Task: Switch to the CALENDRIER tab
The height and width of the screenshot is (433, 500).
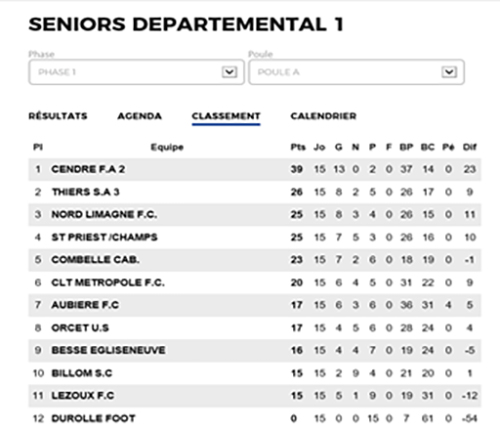Action: tap(323, 116)
